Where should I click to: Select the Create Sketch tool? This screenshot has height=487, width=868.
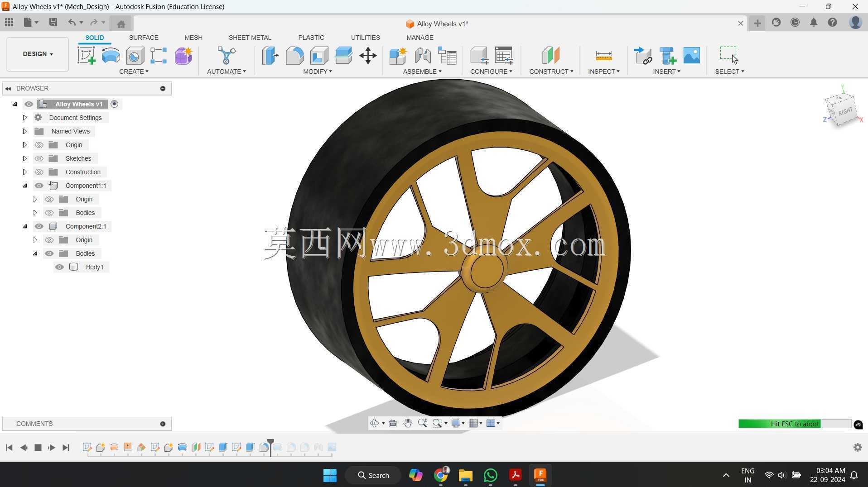click(86, 56)
